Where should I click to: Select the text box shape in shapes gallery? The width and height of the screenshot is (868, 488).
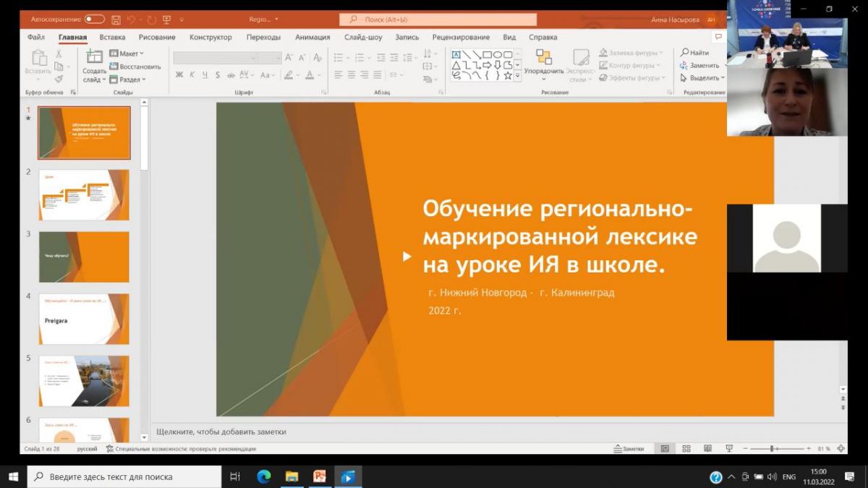pos(456,54)
